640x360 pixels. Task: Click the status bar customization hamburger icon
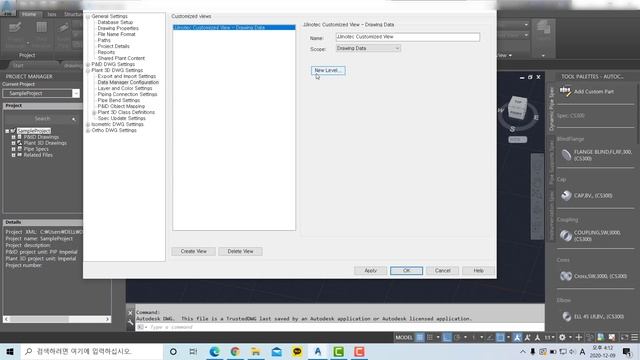click(x=634, y=337)
